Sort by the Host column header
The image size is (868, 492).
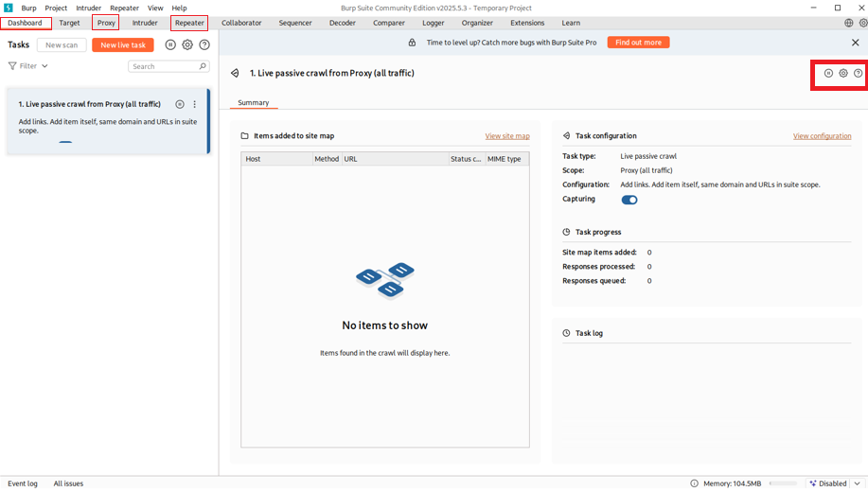276,159
